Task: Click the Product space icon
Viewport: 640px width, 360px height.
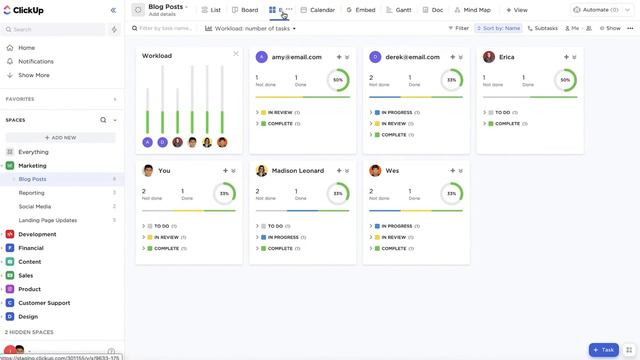Action: pos(10,289)
